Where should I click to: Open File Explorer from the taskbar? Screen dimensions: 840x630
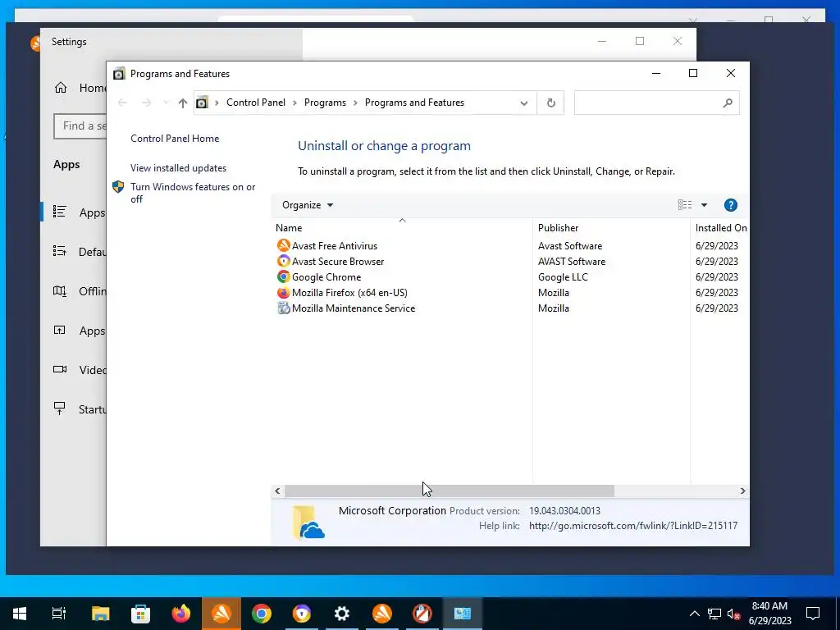(100, 614)
